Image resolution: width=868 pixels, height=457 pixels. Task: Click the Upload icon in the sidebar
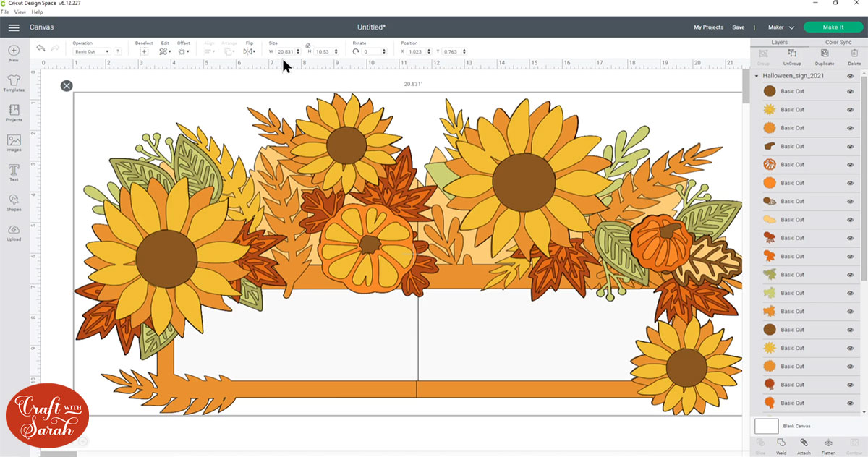[13, 233]
